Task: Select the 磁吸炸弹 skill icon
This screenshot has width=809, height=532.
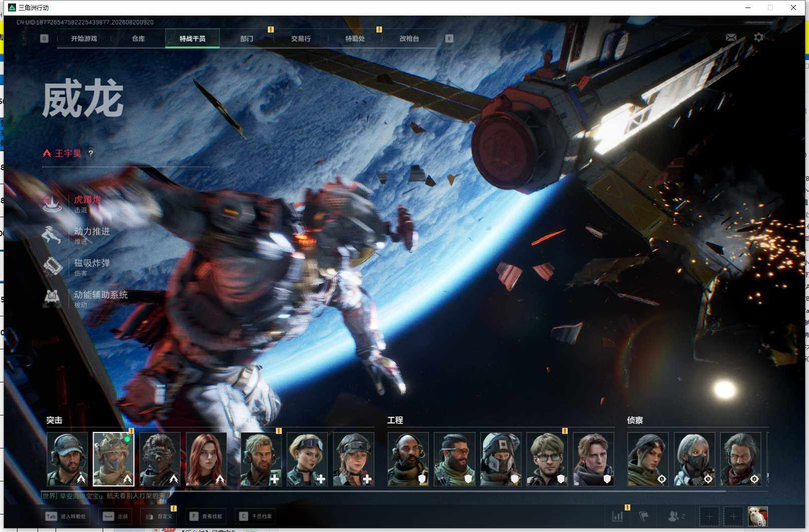Action: (x=52, y=267)
